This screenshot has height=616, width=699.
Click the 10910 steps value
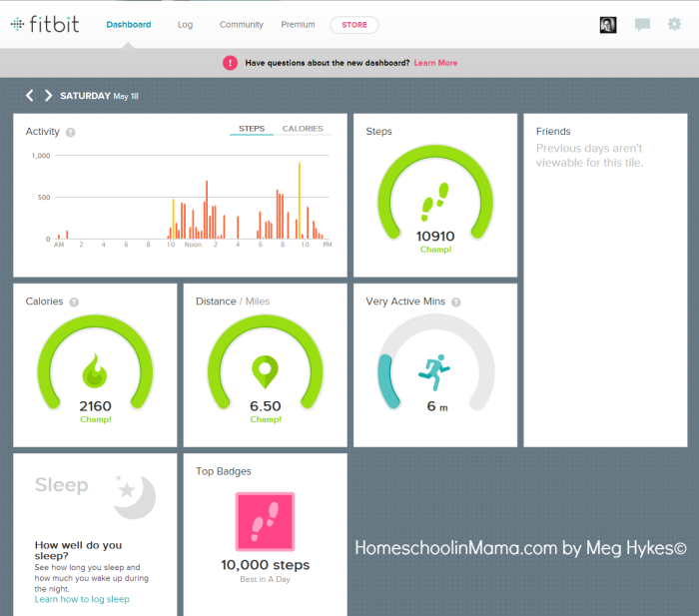(435, 237)
